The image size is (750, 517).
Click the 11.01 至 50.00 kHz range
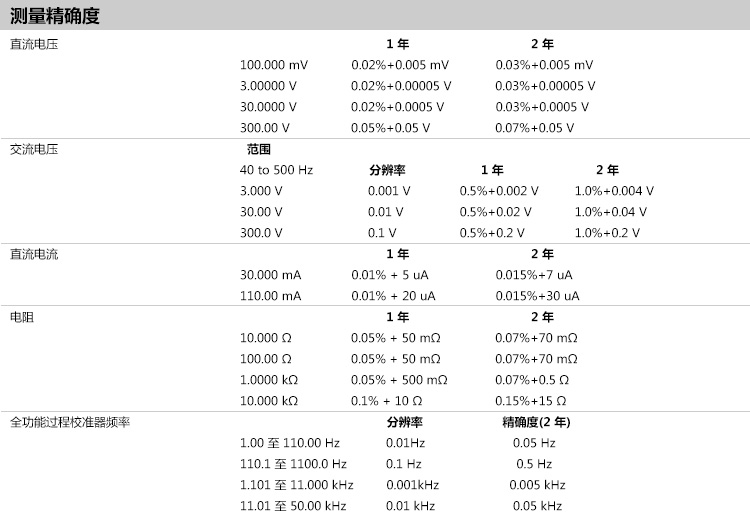tap(293, 506)
